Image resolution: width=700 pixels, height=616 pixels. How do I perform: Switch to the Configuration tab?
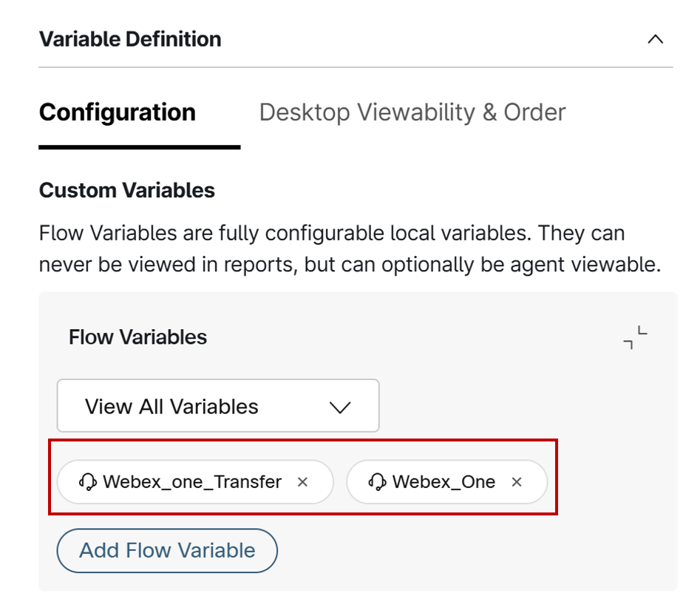[118, 112]
